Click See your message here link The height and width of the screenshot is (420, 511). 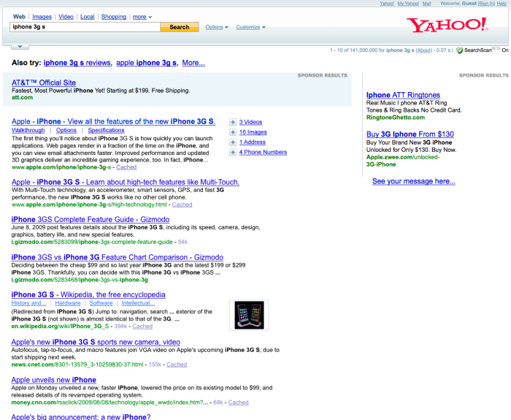pos(414,181)
